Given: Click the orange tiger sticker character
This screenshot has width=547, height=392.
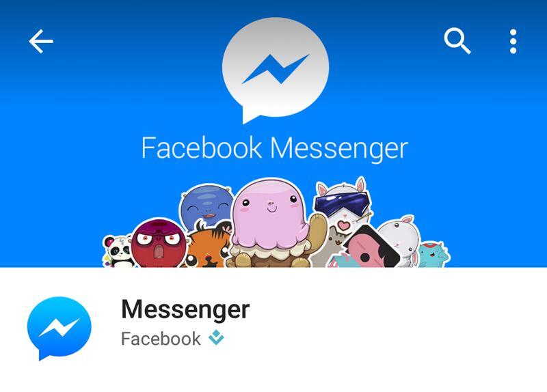Looking at the screenshot, I should tap(208, 248).
